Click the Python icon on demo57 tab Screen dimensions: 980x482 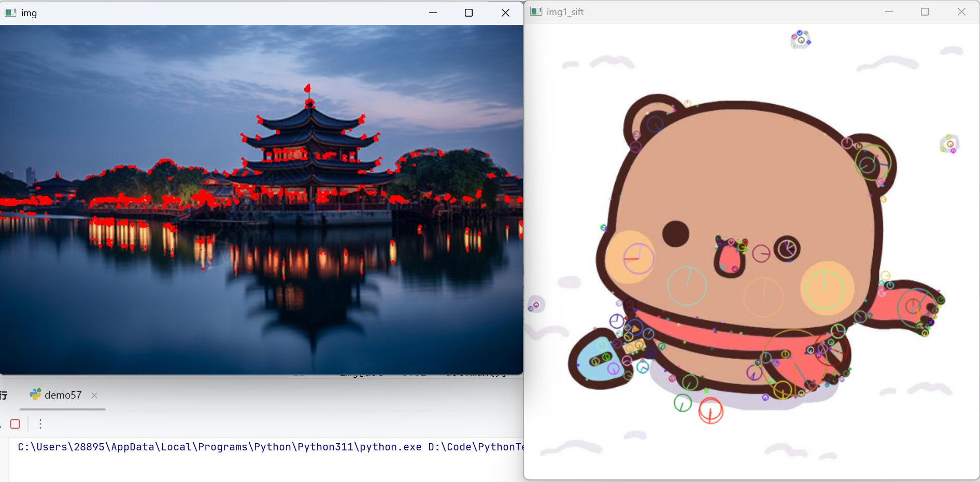click(x=35, y=394)
